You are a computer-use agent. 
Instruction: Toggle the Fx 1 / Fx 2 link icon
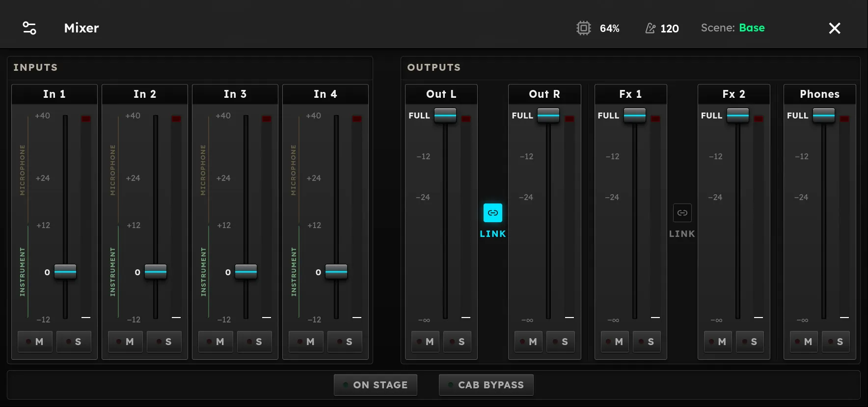pos(682,213)
